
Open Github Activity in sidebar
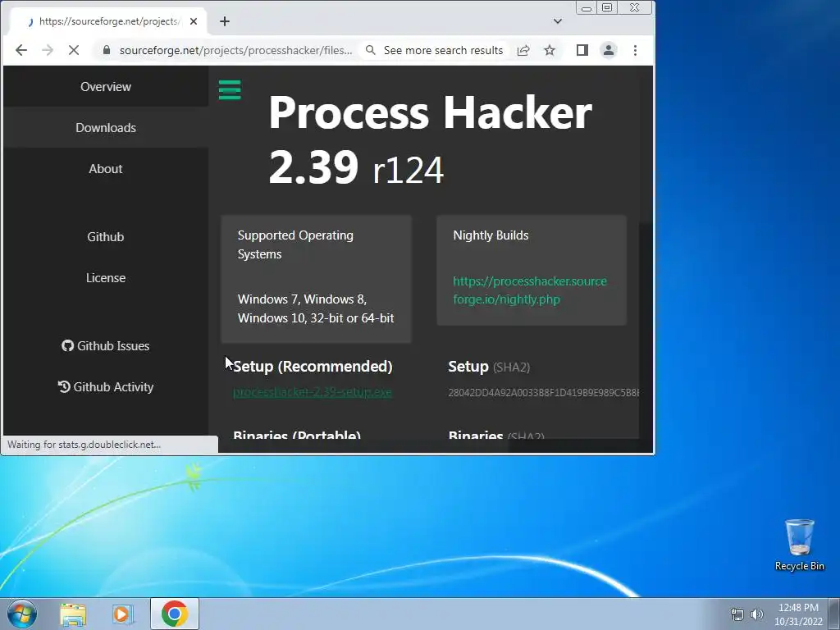(106, 387)
